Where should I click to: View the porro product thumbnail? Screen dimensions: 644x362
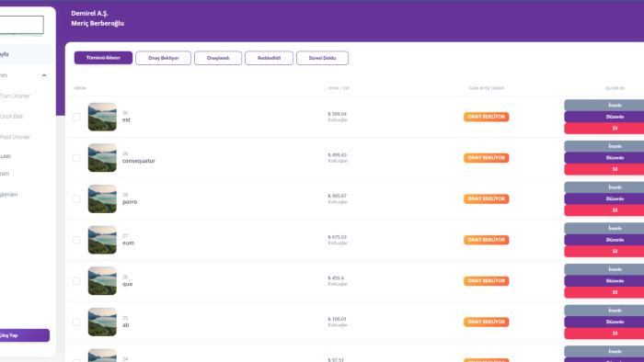(102, 198)
